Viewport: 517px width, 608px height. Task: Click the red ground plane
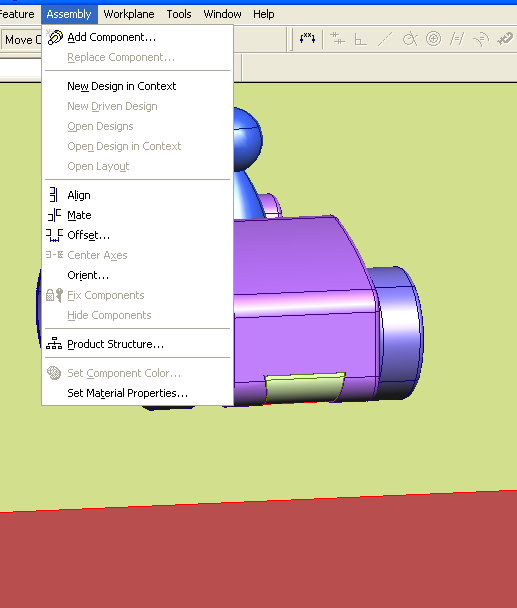click(258, 554)
